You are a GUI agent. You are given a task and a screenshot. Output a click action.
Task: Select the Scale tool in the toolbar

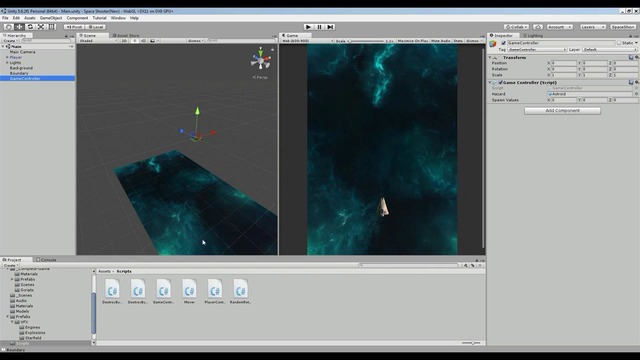pos(41,27)
